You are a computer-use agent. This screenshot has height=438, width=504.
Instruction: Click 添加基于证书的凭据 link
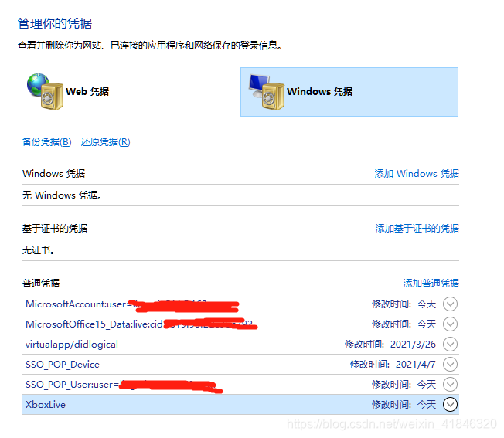pyautogui.click(x=417, y=229)
